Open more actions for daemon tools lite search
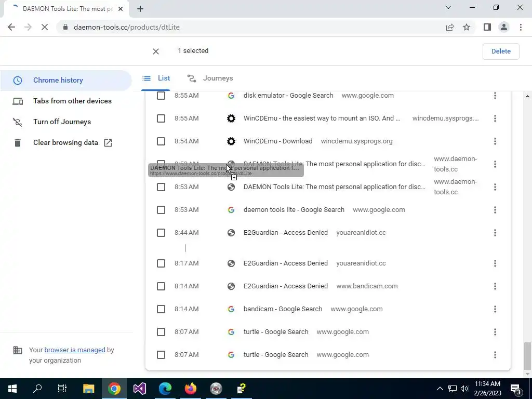The height and width of the screenshot is (399, 532). tap(495, 210)
